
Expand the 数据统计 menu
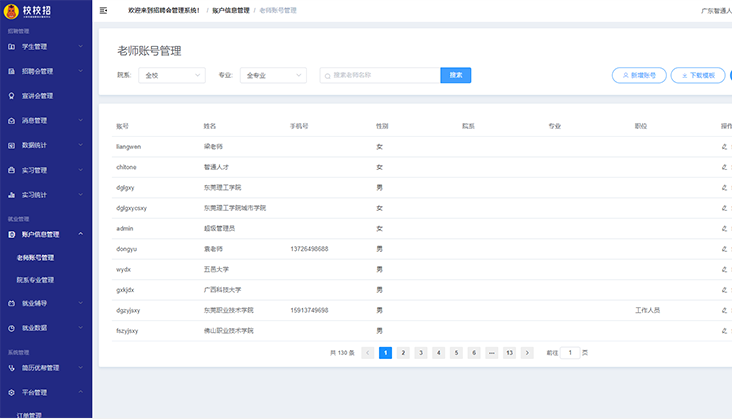click(x=80, y=146)
